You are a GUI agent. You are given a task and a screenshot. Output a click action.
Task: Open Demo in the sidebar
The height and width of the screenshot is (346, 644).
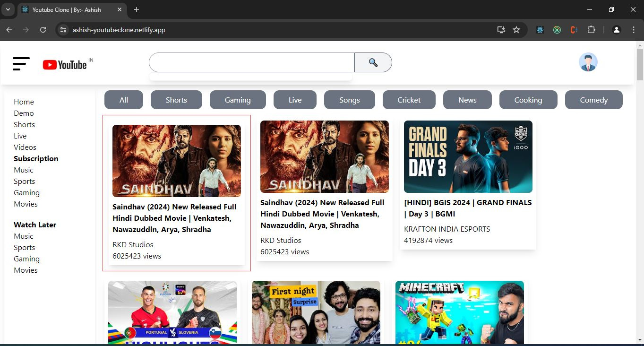(x=24, y=113)
